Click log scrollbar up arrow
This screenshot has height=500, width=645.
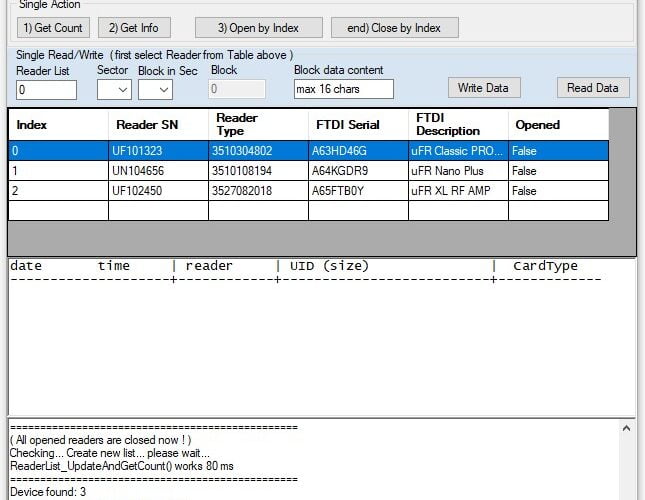pos(626,428)
